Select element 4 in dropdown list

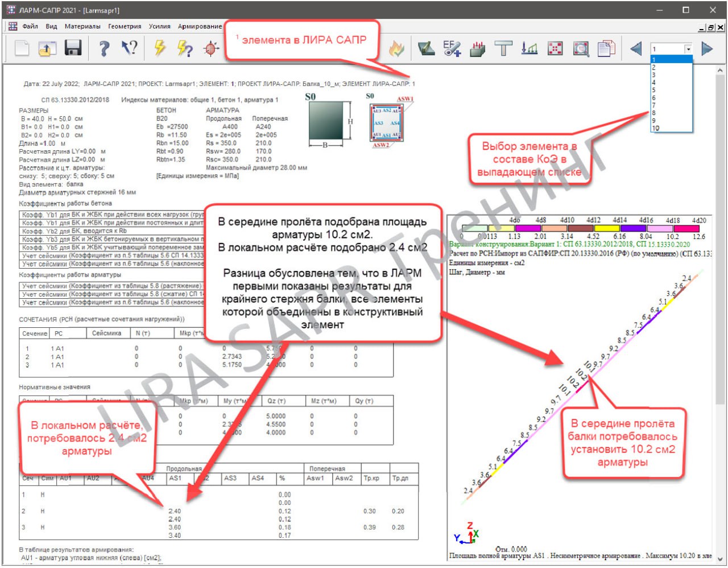pos(671,83)
